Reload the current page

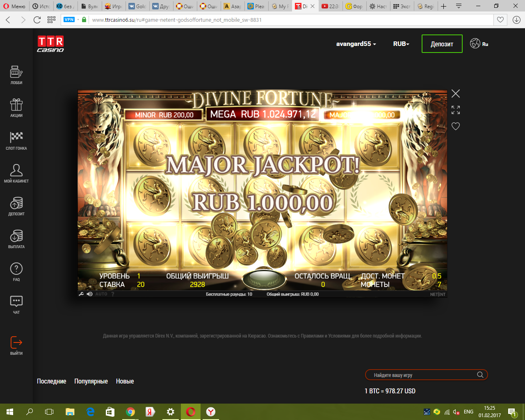[37, 20]
